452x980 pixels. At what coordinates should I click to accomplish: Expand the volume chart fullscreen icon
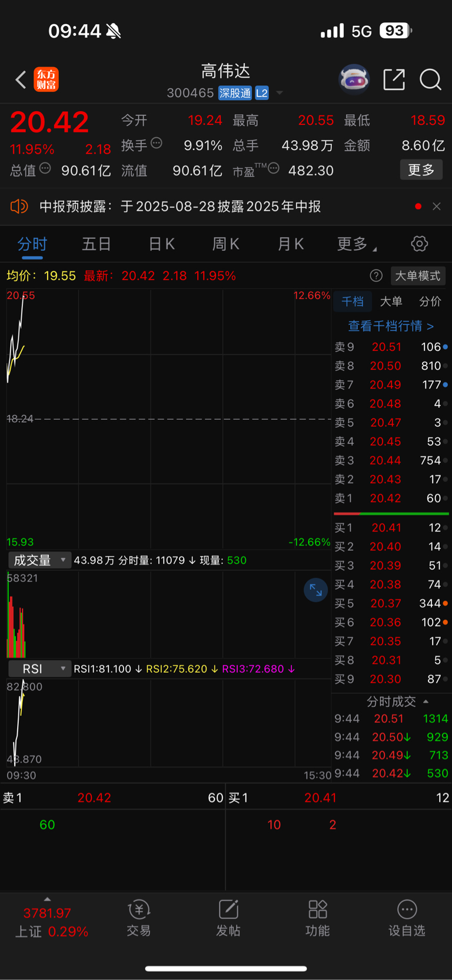coord(316,590)
